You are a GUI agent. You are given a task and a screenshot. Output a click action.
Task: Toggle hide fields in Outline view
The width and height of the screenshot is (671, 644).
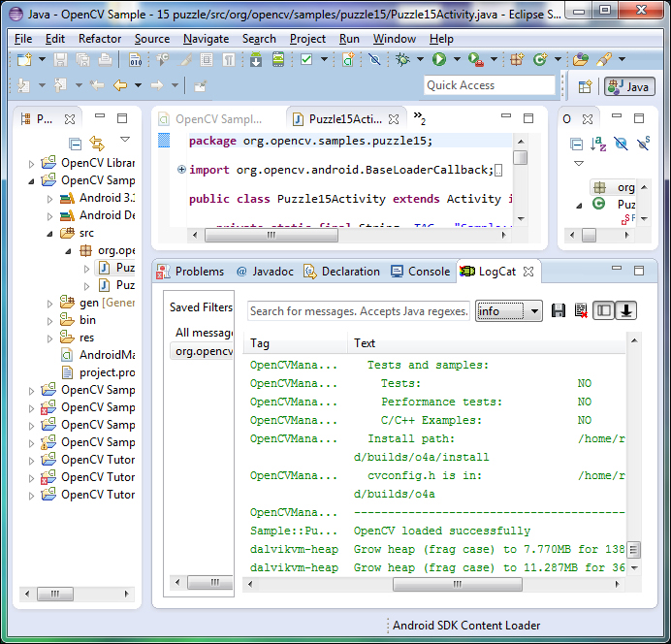pyautogui.click(x=621, y=144)
